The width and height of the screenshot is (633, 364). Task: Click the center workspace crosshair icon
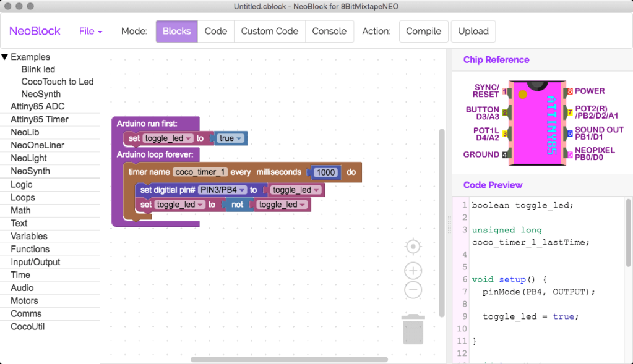(413, 247)
